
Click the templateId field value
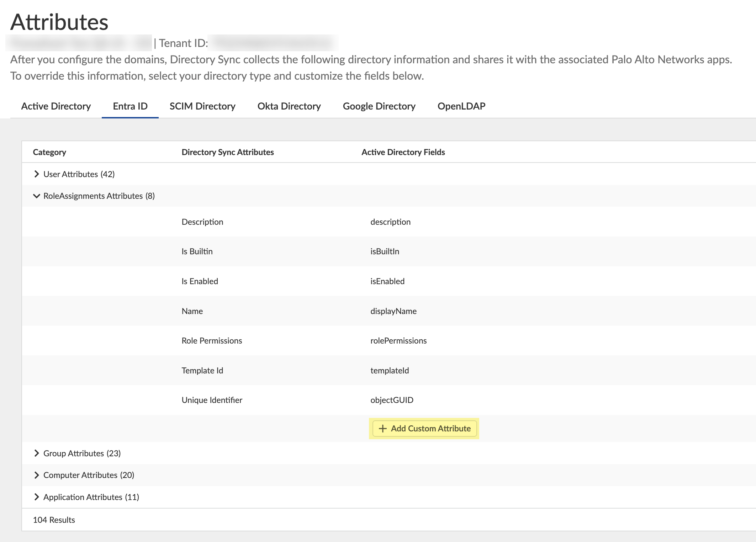click(x=390, y=371)
